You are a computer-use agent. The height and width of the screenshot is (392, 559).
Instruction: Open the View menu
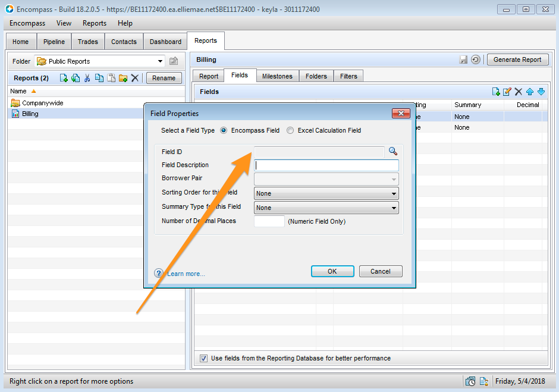click(x=64, y=23)
